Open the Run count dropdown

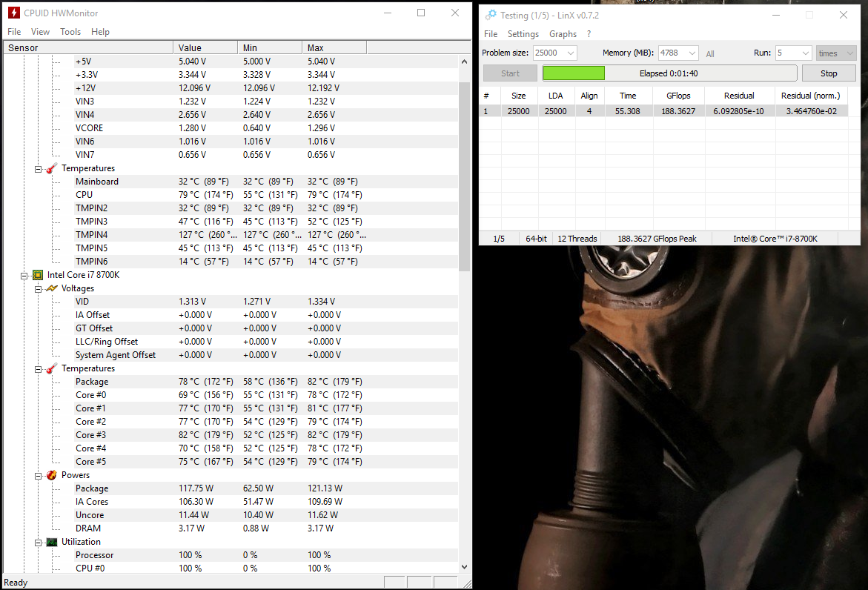click(x=806, y=53)
